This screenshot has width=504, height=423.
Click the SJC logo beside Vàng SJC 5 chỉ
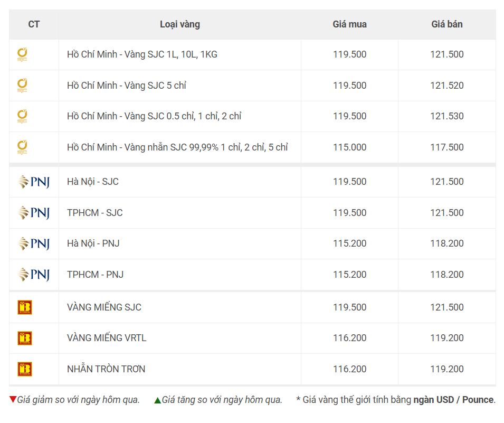22,86
